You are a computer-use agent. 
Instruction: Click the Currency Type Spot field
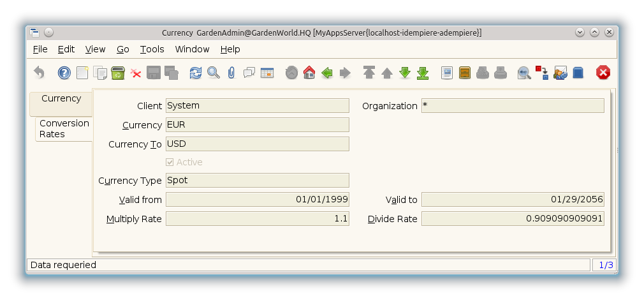click(x=257, y=181)
